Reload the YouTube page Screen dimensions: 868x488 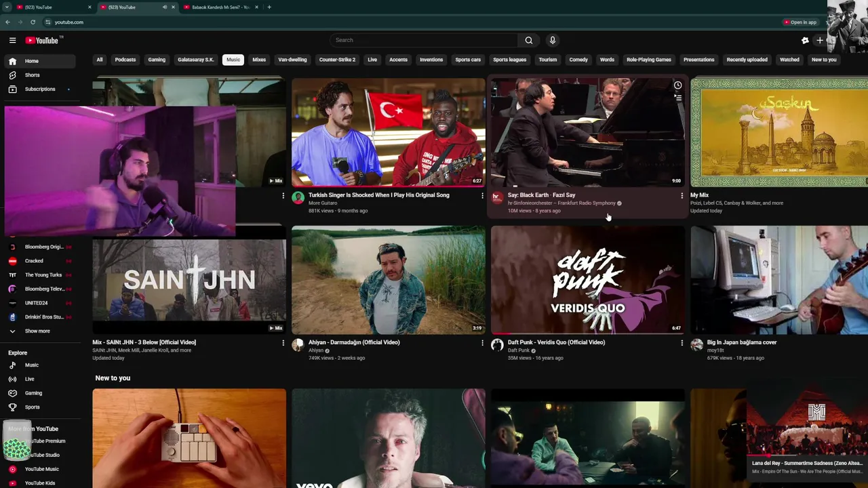click(x=33, y=22)
